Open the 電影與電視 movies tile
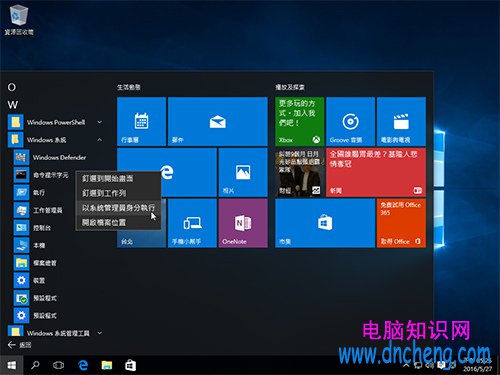500x375 pixels. point(401,122)
